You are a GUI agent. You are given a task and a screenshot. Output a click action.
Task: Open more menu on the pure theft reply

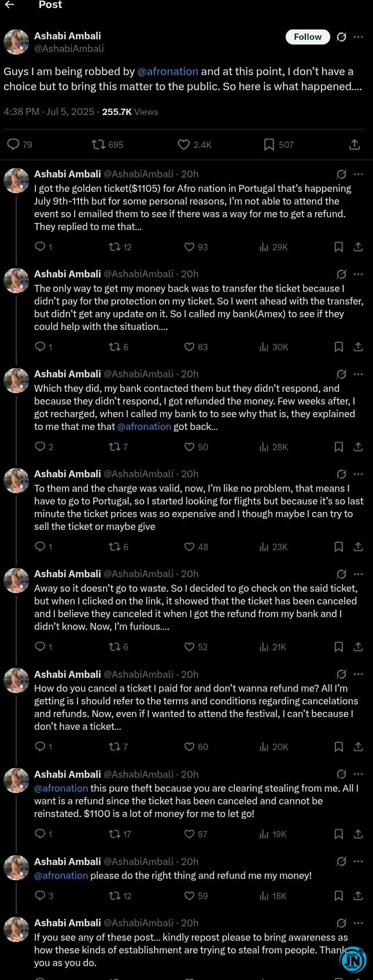tap(359, 774)
